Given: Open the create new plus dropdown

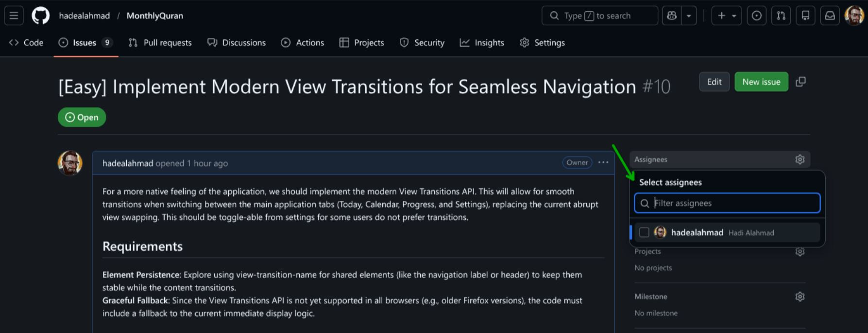Looking at the screenshot, I should (x=726, y=16).
